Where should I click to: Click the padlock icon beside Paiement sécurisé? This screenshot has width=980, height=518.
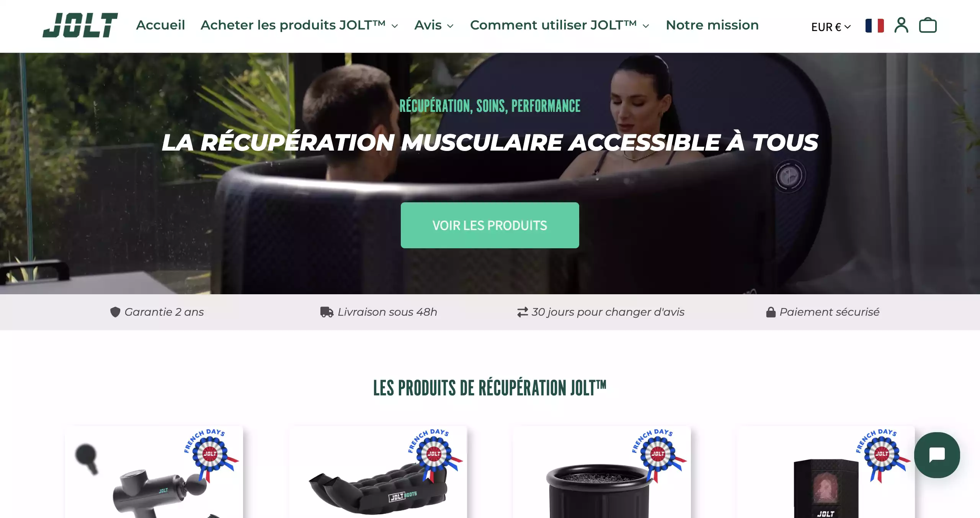(771, 312)
